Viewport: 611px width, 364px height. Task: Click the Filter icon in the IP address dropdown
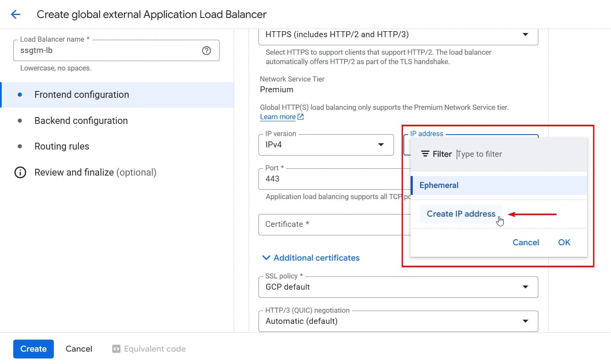[425, 153]
